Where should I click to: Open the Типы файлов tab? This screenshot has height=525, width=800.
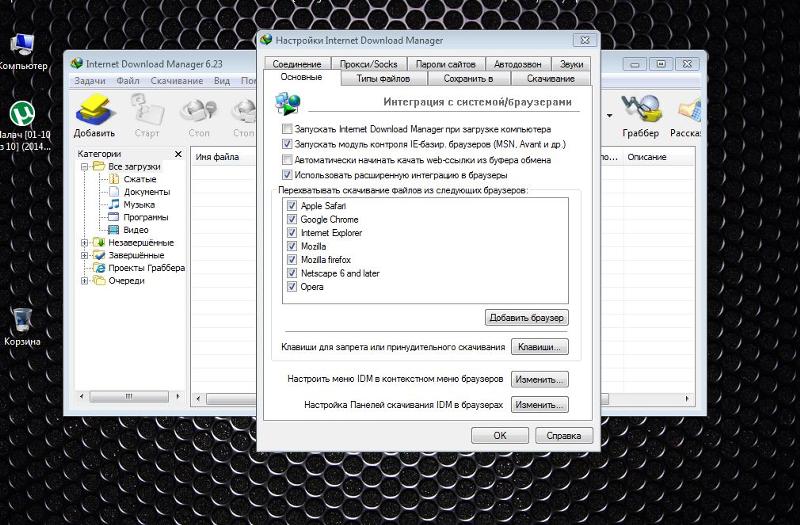point(383,79)
